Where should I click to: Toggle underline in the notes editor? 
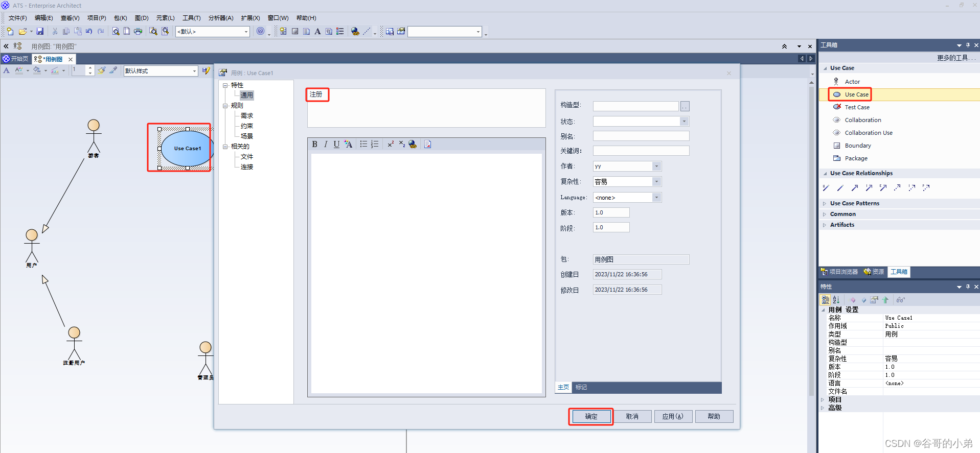(336, 145)
